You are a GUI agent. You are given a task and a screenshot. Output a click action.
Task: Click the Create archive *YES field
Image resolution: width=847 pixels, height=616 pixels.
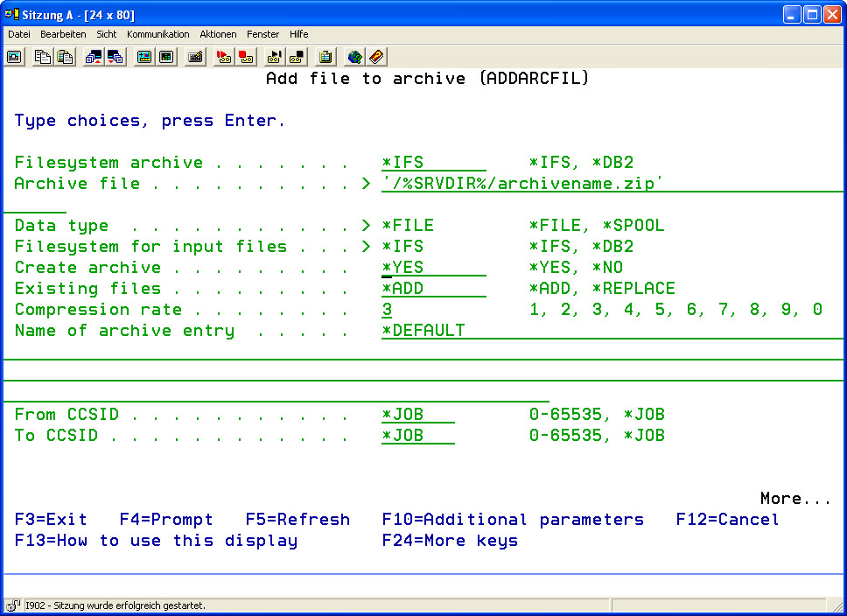433,268
